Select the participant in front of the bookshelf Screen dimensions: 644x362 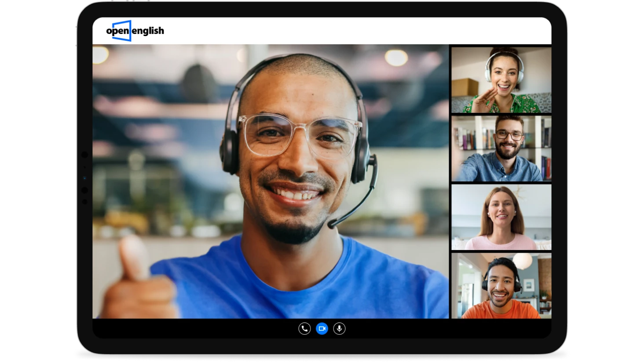pos(501,148)
